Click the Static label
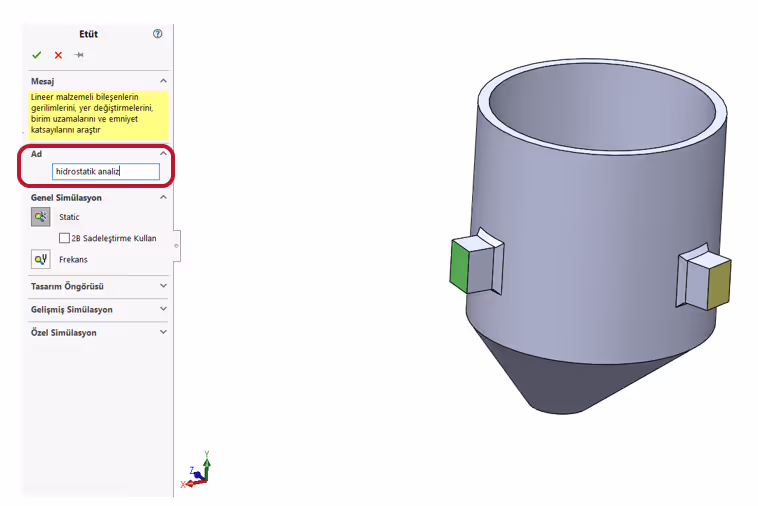 (69, 217)
